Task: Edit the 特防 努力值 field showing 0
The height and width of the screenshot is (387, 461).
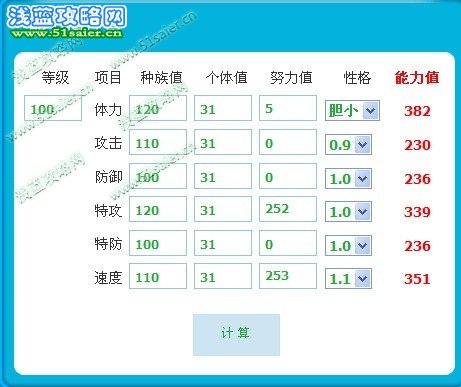Action: (288, 243)
